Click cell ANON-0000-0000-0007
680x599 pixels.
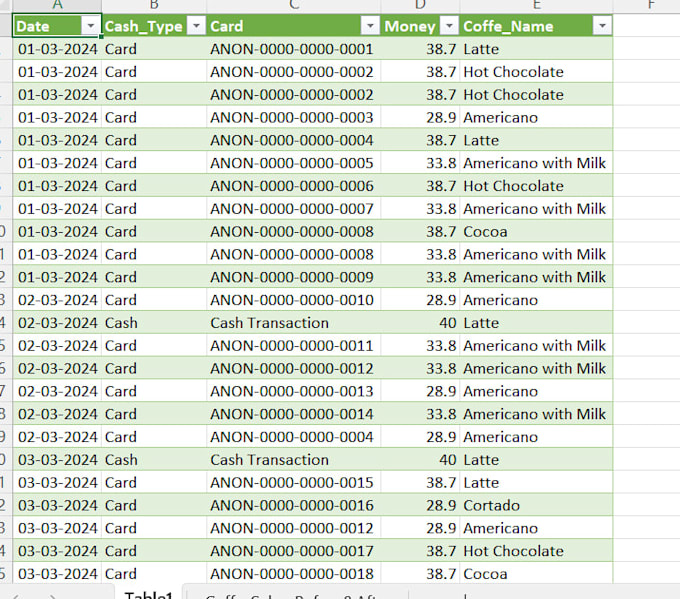pos(294,209)
